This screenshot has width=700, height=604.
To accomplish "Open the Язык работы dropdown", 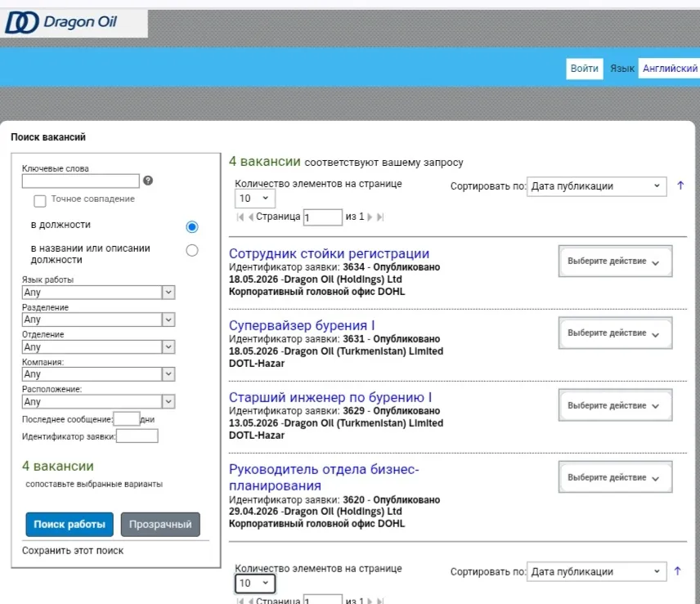I will point(98,292).
